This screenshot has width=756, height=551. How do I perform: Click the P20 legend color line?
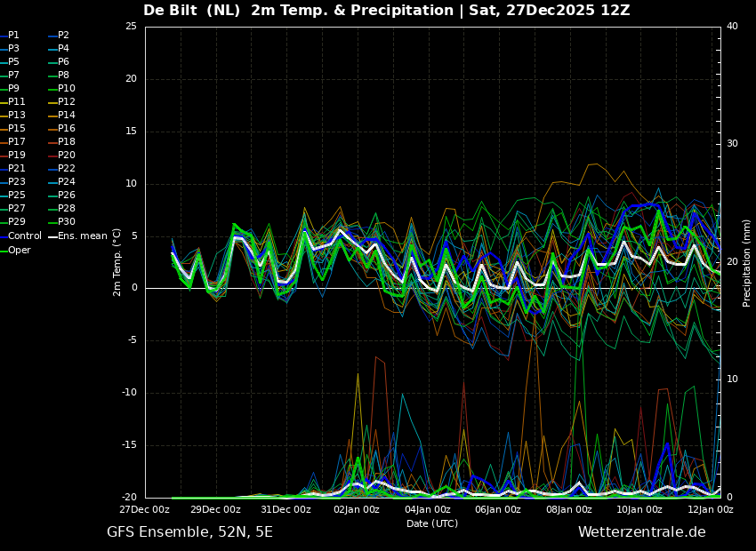click(x=52, y=156)
